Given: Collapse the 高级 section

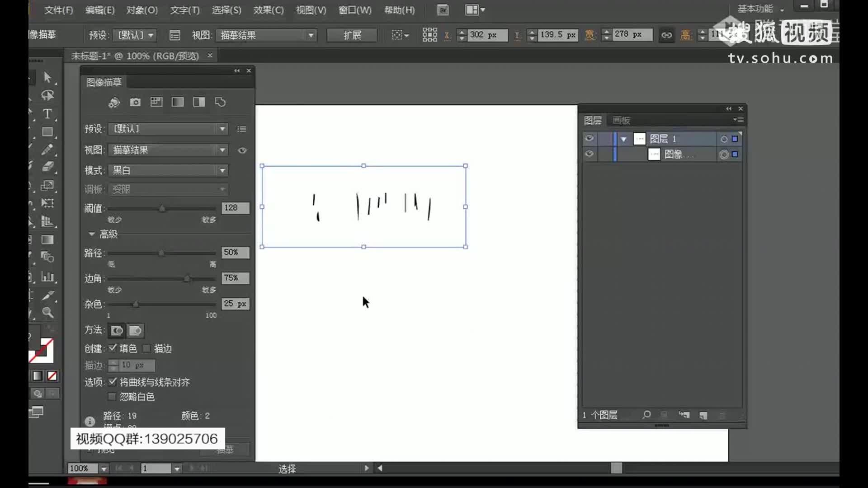Looking at the screenshot, I should [x=92, y=234].
